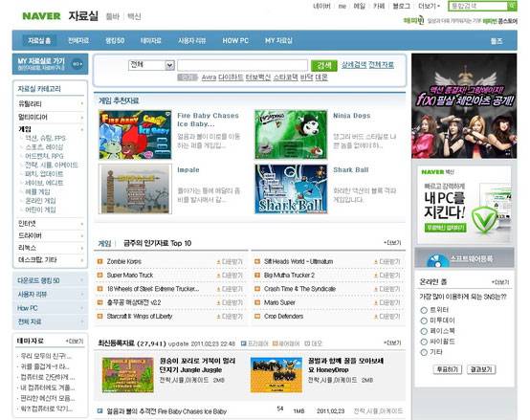Click download icon for Starcraft II Wings of Liberty
The image size is (530, 420).
[x=218, y=317]
